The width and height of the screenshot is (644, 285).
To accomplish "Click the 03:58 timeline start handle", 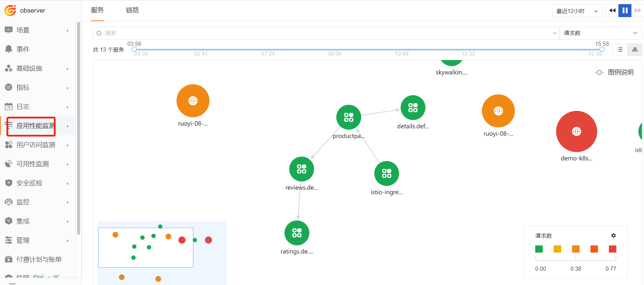I will 134,49.
